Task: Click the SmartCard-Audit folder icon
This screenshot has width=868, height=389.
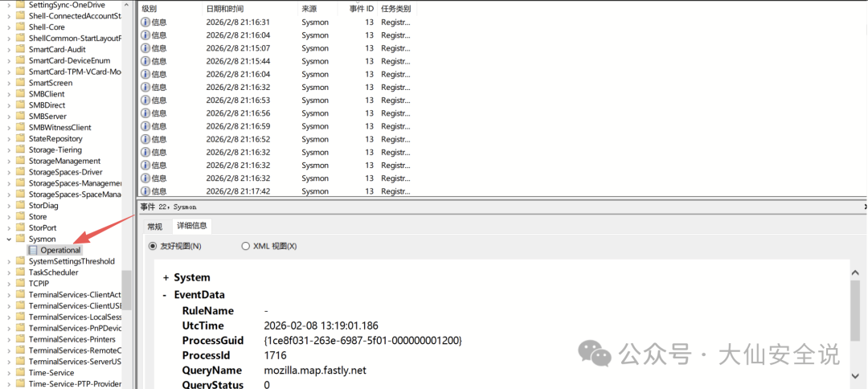Action: [x=20, y=49]
